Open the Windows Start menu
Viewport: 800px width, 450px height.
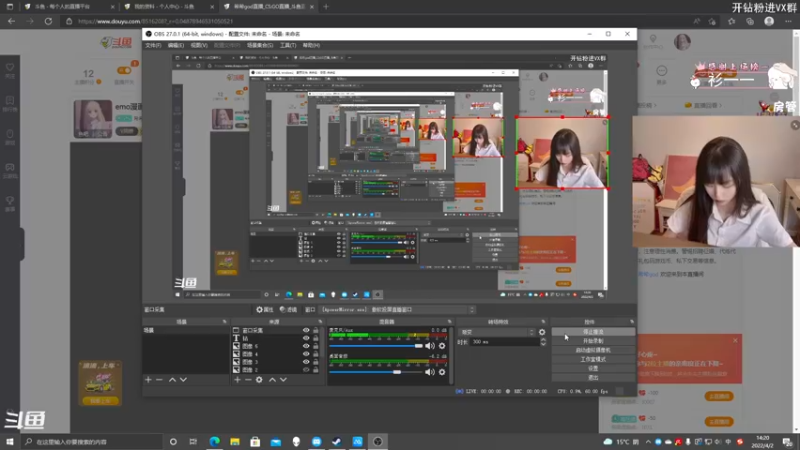(10, 441)
